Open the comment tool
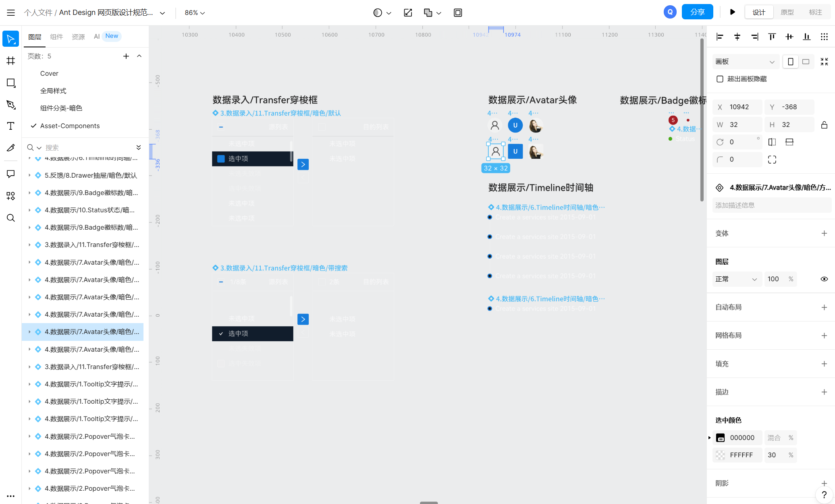This screenshot has width=835, height=504. pyautogui.click(x=11, y=174)
